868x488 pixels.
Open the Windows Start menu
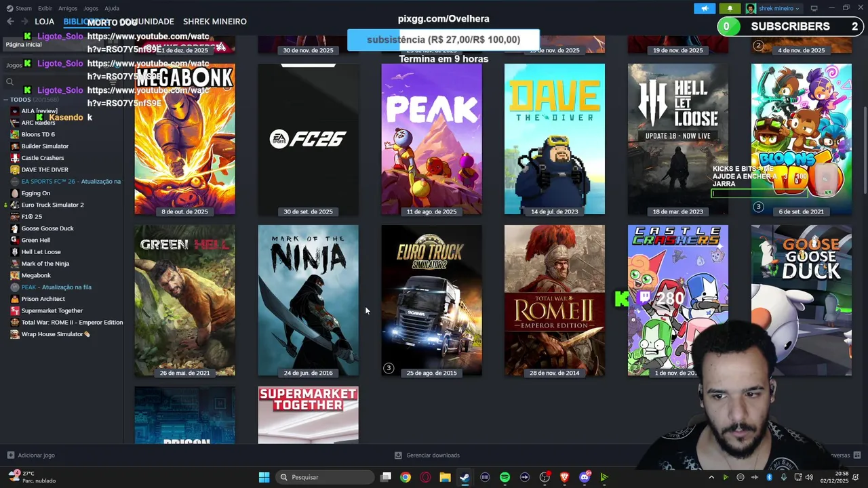pyautogui.click(x=264, y=477)
